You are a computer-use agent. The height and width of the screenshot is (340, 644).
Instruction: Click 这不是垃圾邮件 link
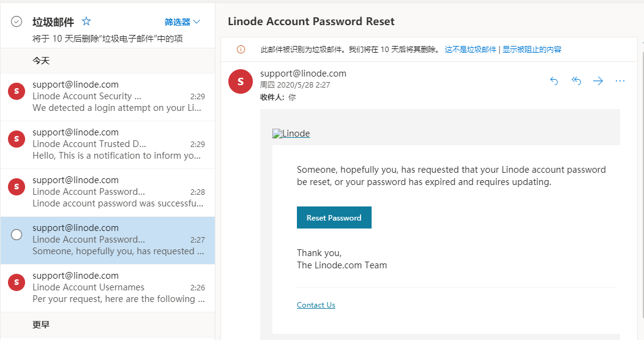(x=470, y=50)
